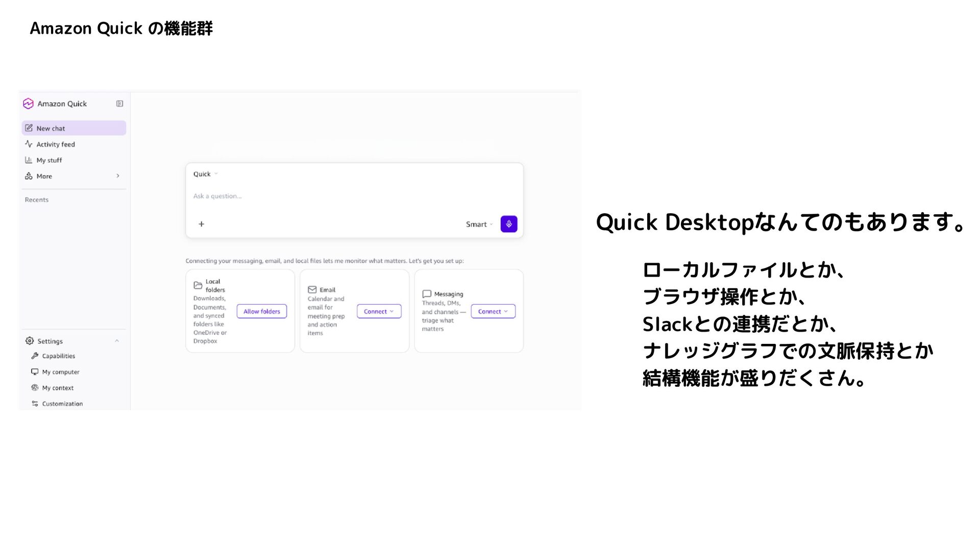Click the '結構機能が盛りだくさん。' line
980x551 pixels.
(754, 378)
